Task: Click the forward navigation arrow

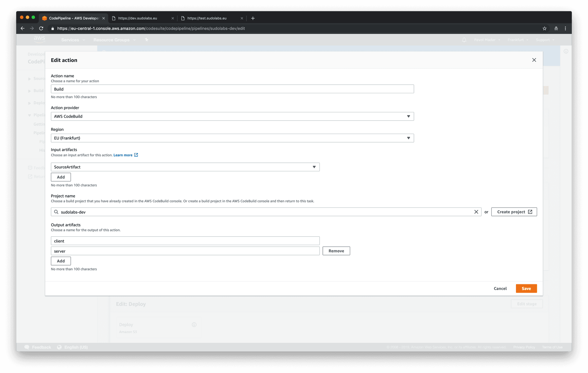Action: pyautogui.click(x=32, y=29)
